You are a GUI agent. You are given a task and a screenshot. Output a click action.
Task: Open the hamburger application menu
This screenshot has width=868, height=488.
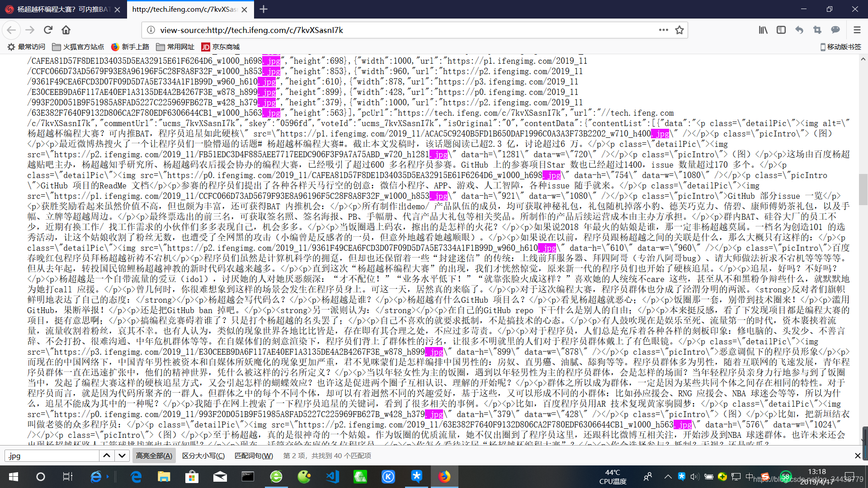(857, 30)
